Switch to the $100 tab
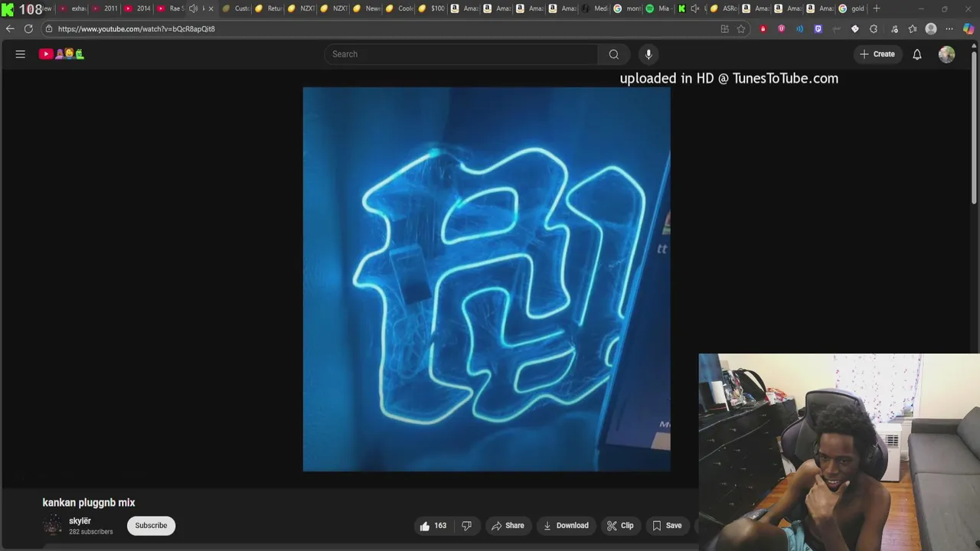980x551 pixels. click(x=433, y=8)
